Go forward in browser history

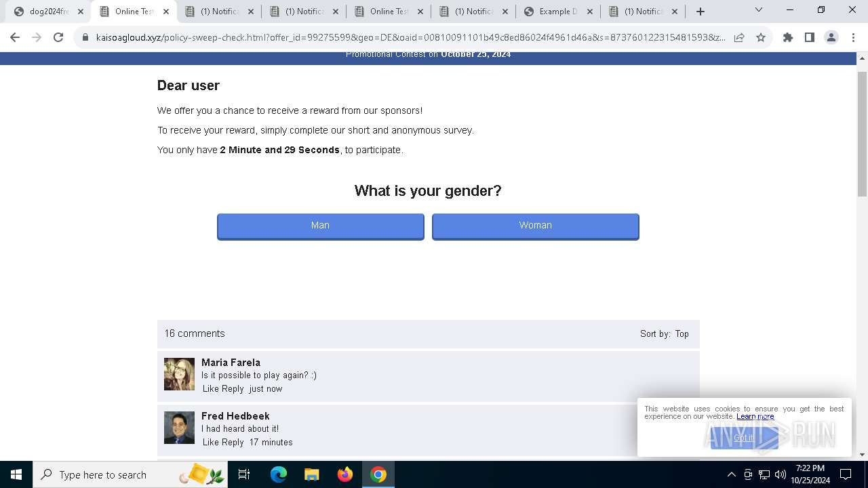coord(37,38)
